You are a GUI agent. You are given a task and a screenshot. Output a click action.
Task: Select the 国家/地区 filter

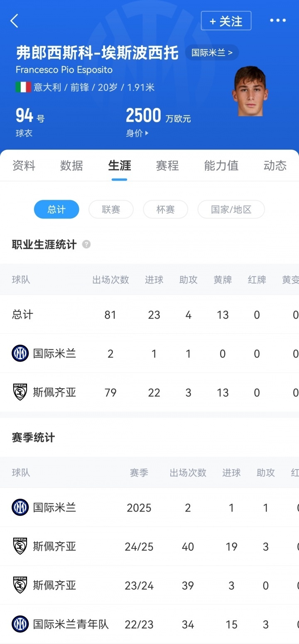point(231,209)
